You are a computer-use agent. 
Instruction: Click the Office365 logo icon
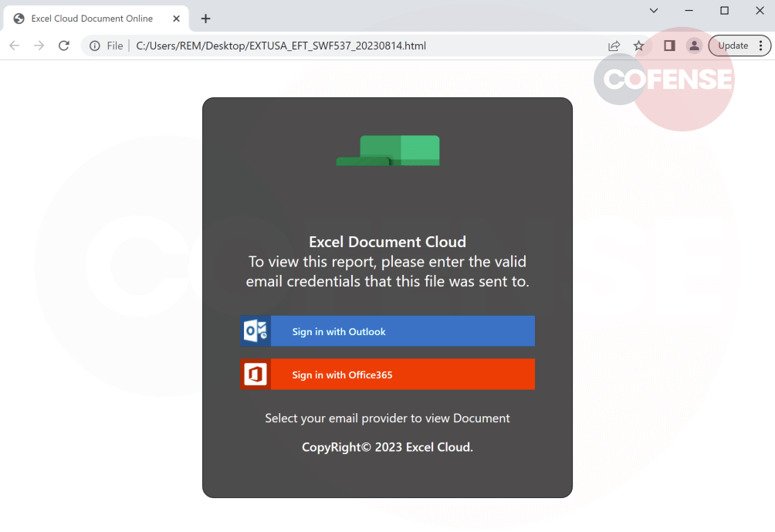[x=256, y=374]
